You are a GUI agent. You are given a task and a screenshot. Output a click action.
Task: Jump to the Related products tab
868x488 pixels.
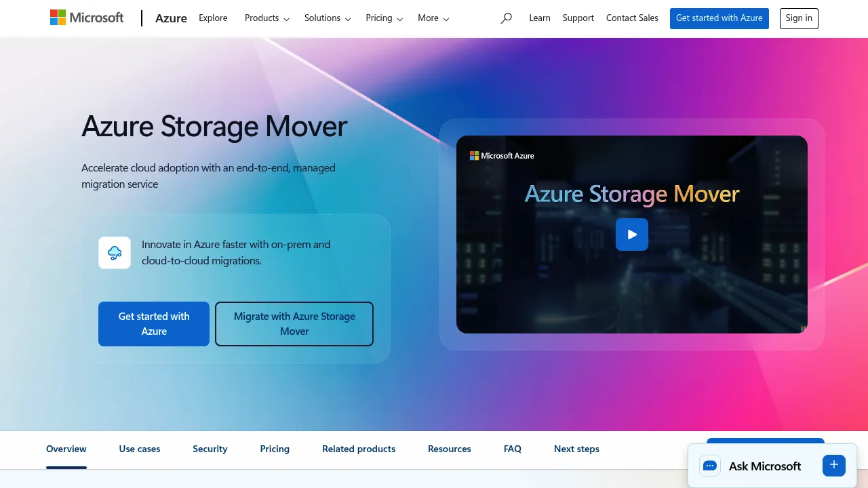(359, 449)
